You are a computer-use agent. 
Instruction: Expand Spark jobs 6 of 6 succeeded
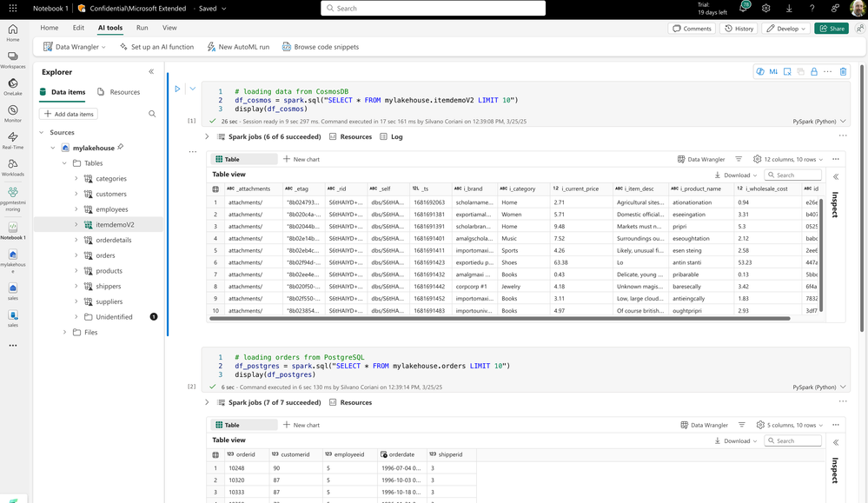[x=207, y=136]
